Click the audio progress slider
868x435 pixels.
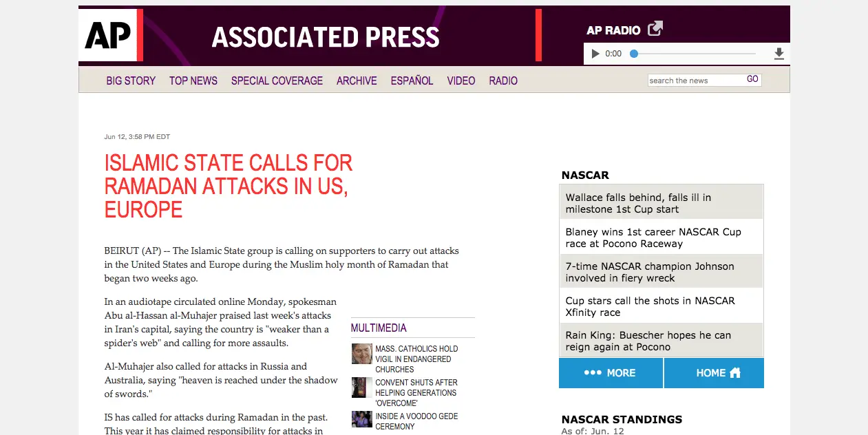692,53
